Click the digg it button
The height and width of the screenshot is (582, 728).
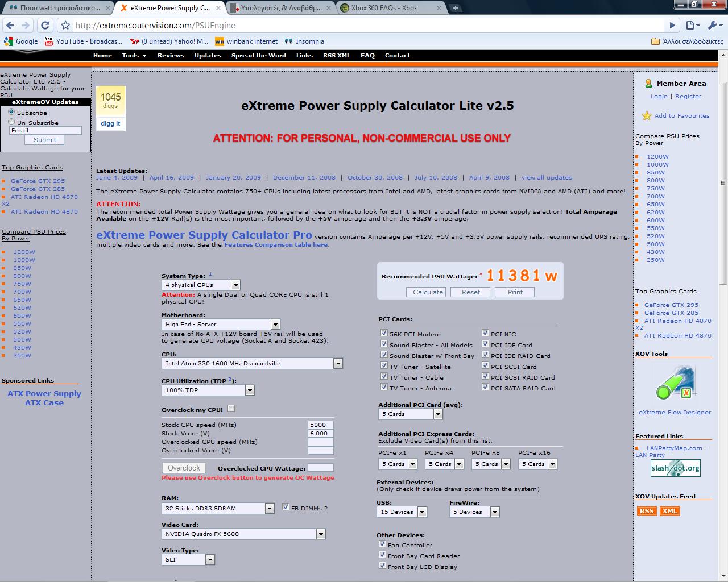tap(110, 123)
